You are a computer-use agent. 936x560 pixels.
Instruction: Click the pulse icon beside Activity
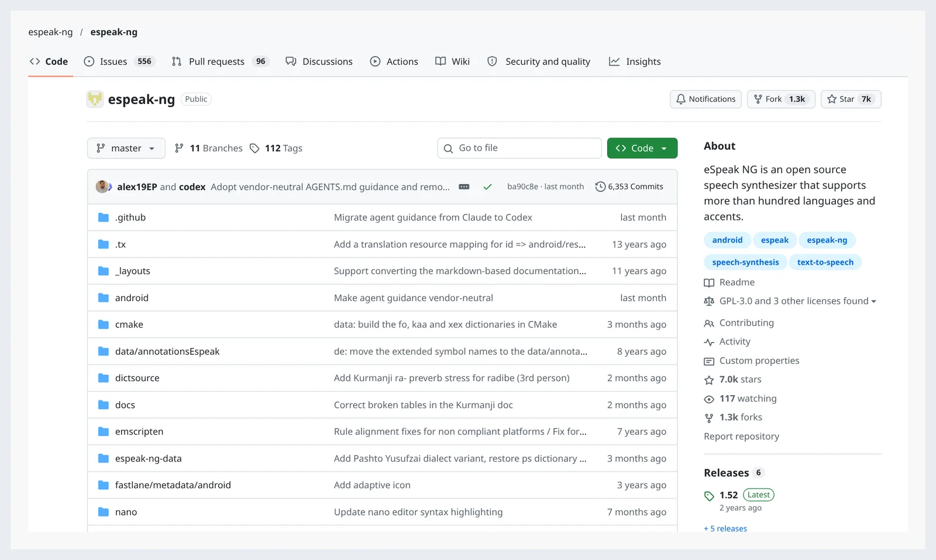(x=709, y=343)
